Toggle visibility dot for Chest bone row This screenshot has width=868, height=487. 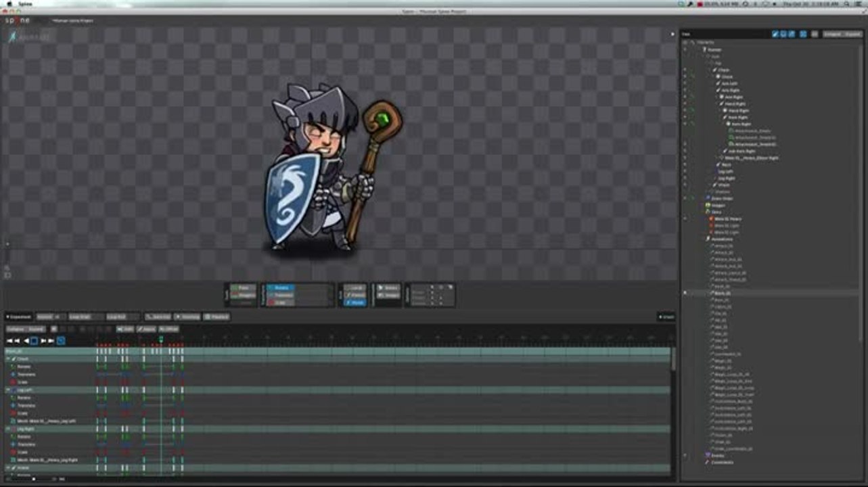[685, 70]
